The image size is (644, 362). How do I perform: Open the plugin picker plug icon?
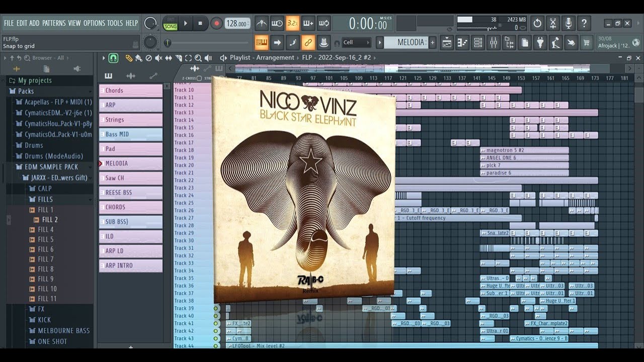point(540,43)
